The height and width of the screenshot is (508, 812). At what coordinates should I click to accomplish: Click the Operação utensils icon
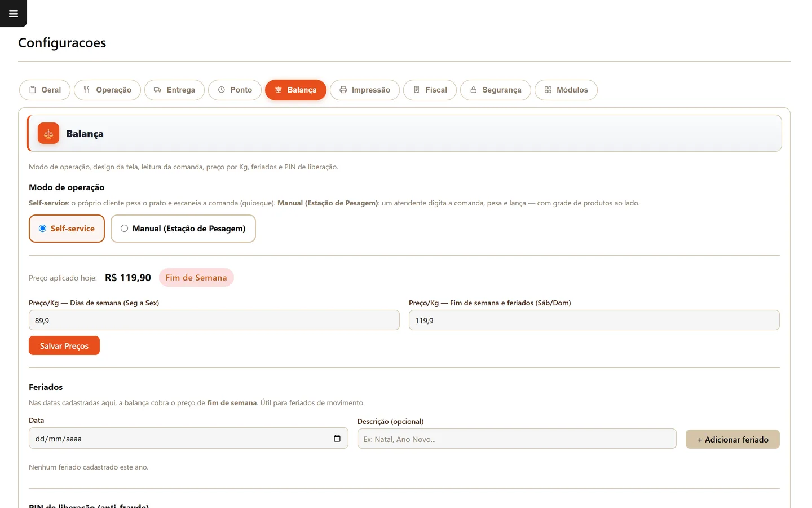pyautogui.click(x=87, y=90)
